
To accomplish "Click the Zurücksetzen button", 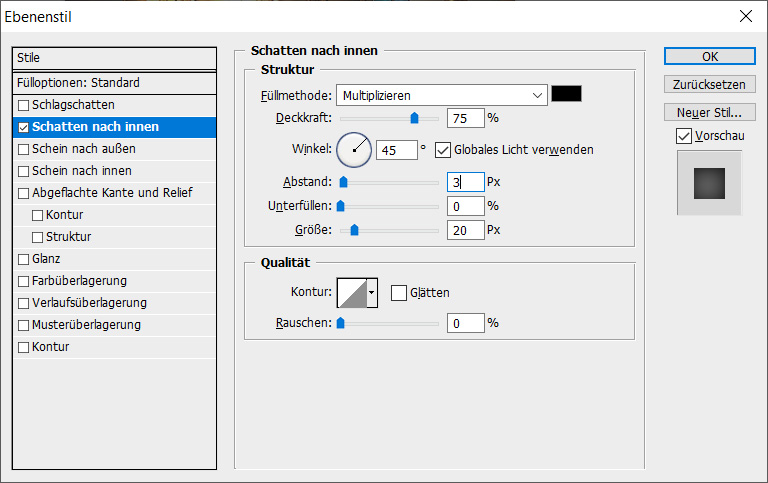I will click(x=710, y=84).
